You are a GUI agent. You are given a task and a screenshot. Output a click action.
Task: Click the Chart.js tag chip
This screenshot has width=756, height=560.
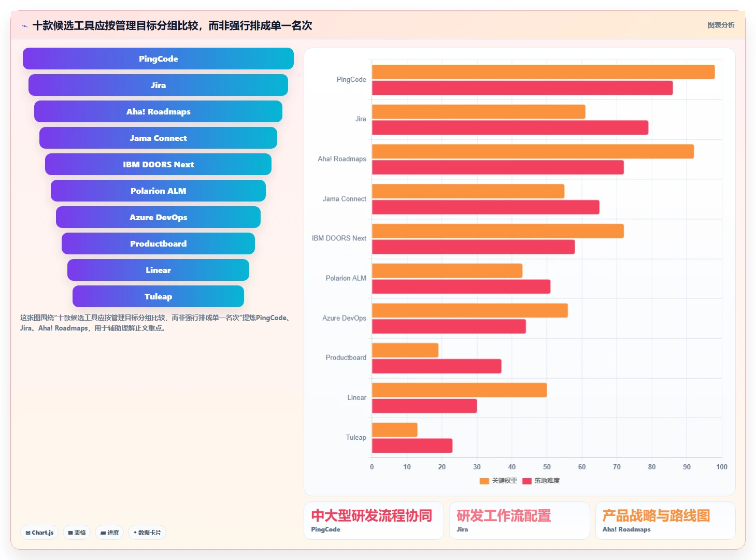(x=39, y=533)
